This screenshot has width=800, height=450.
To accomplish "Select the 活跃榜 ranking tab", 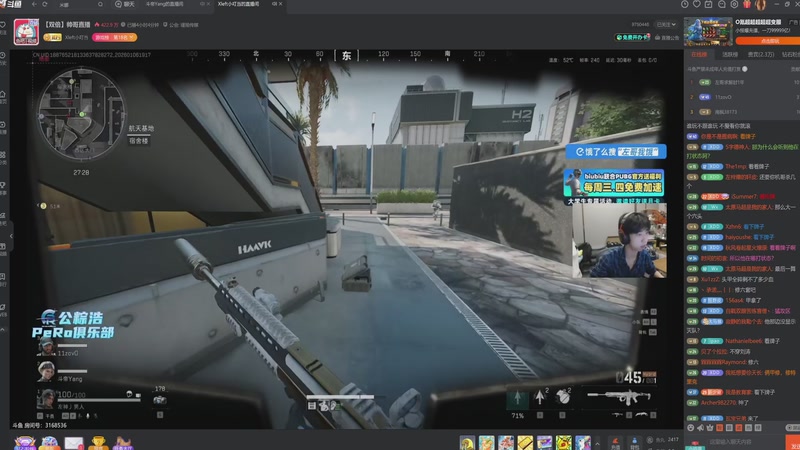I will point(730,55).
